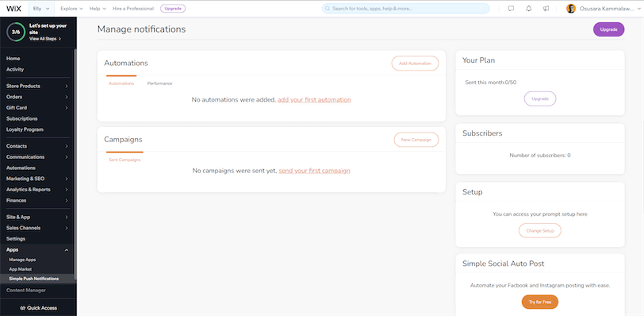Click the Try for Free button
Viewport: 644px width, 316px height.
540,302
